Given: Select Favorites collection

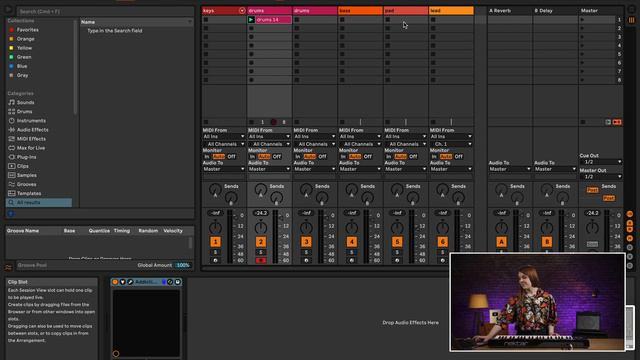Looking at the screenshot, I should point(24,30).
